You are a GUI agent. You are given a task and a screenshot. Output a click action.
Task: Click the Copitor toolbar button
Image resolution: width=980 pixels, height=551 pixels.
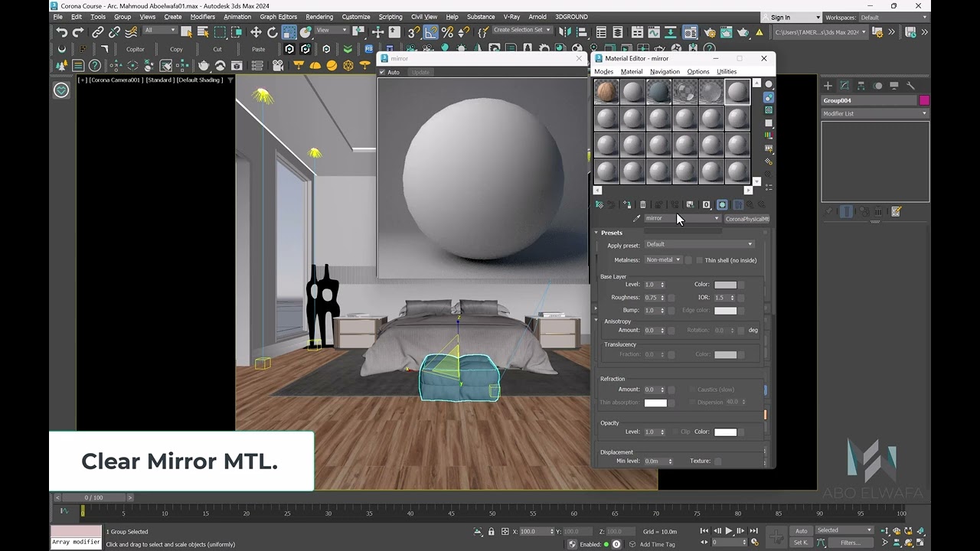[136, 49]
